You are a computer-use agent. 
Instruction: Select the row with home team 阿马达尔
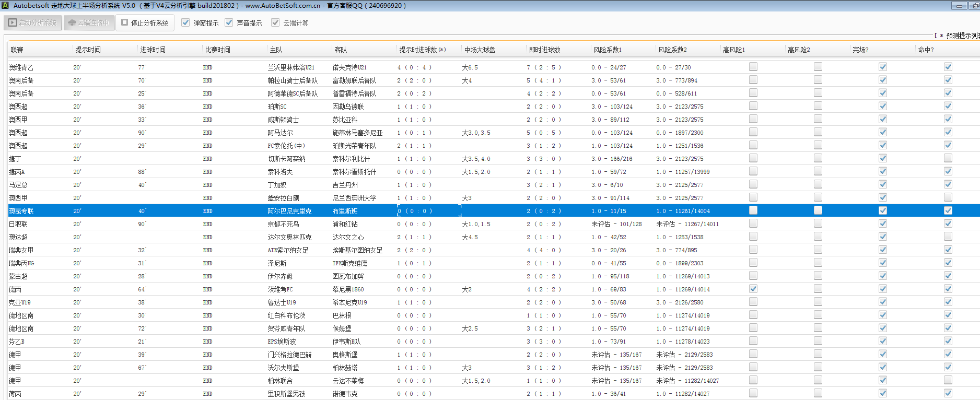click(x=281, y=133)
